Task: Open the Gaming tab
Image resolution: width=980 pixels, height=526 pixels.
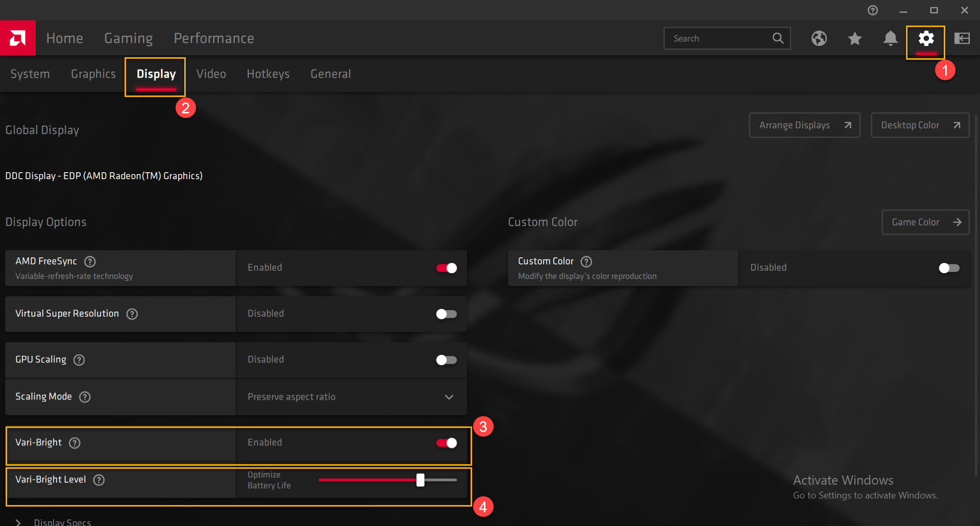Action: pyautogui.click(x=128, y=38)
